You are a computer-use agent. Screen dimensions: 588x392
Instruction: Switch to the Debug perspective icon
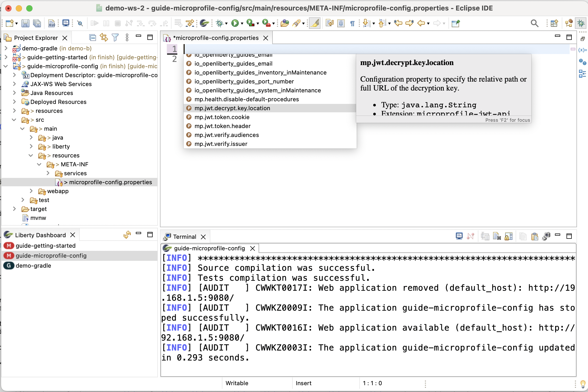(581, 23)
